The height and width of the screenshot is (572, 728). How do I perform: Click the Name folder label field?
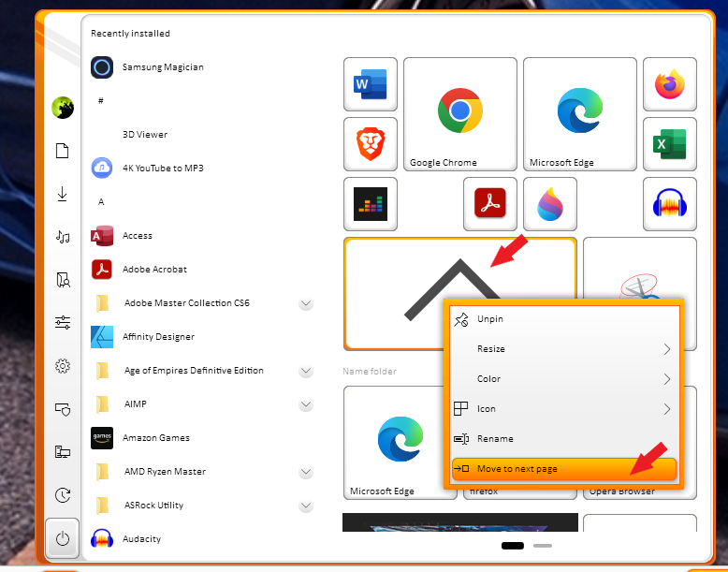click(370, 372)
